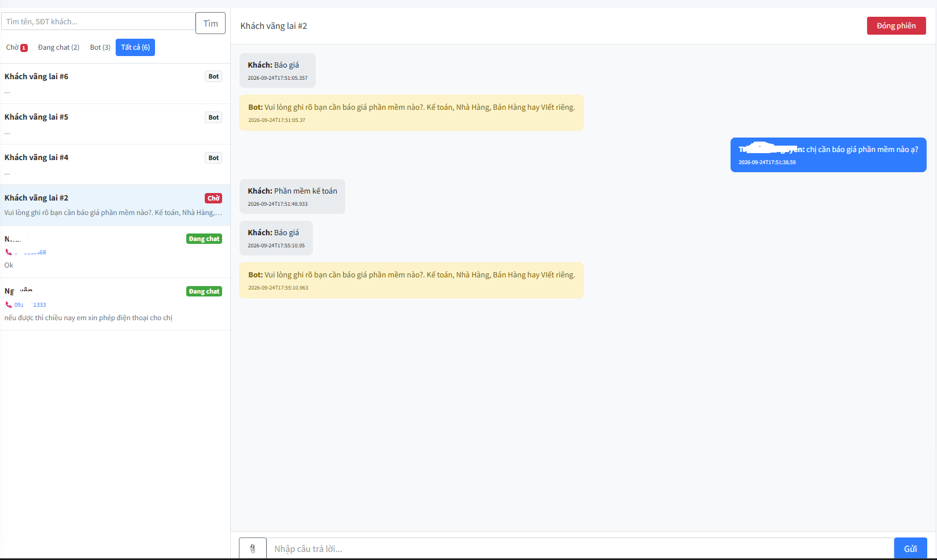The width and height of the screenshot is (937, 560).
Task: Click the bot reply timestamped 17:51:05.37
Action: (411, 113)
